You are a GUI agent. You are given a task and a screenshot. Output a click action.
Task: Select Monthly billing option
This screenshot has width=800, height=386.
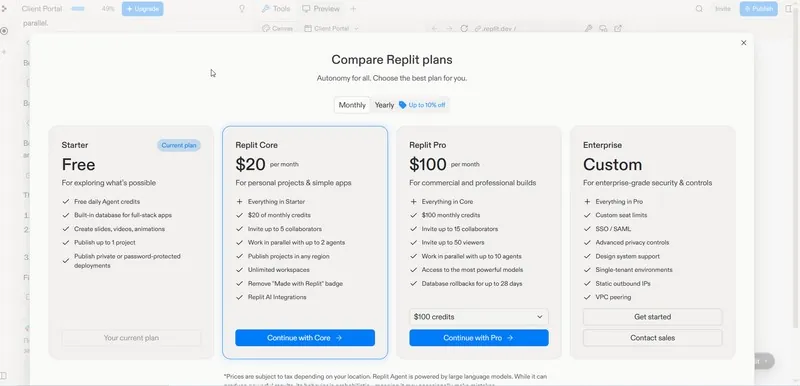(x=352, y=105)
